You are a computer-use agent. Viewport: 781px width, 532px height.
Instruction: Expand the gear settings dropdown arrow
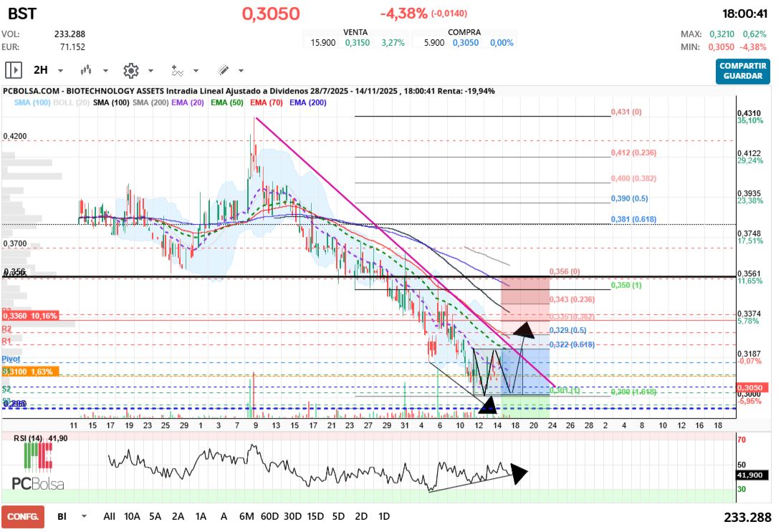pos(151,70)
